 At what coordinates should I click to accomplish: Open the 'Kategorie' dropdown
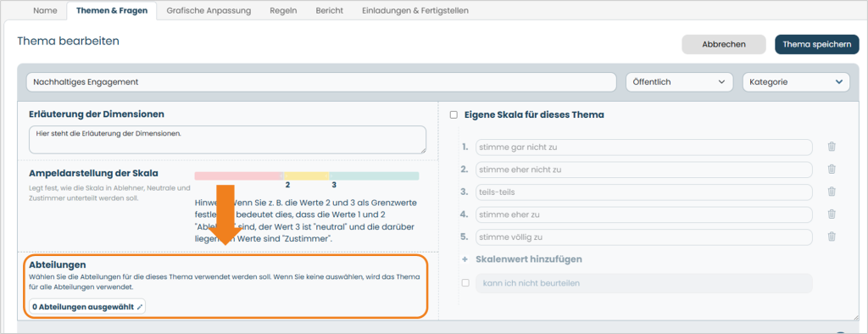796,82
